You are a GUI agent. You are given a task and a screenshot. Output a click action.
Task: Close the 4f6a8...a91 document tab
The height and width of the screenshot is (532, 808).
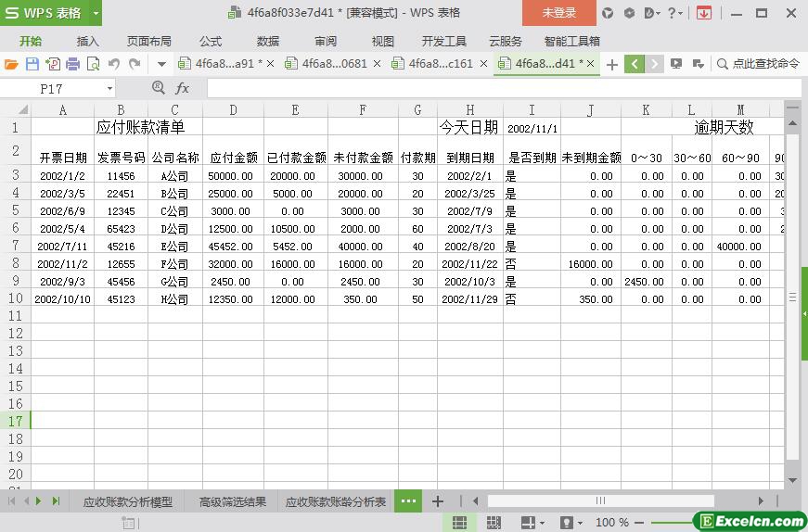[271, 64]
